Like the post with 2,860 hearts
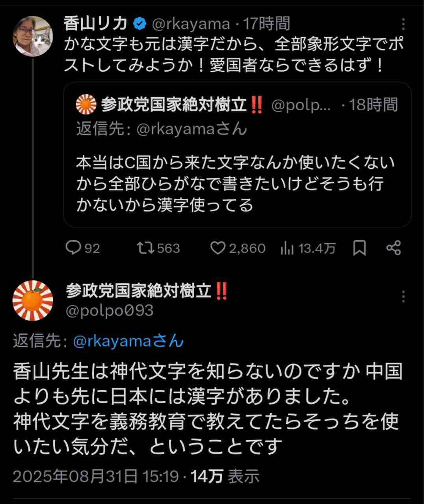This screenshot has width=424, height=504. pyautogui.click(x=218, y=248)
